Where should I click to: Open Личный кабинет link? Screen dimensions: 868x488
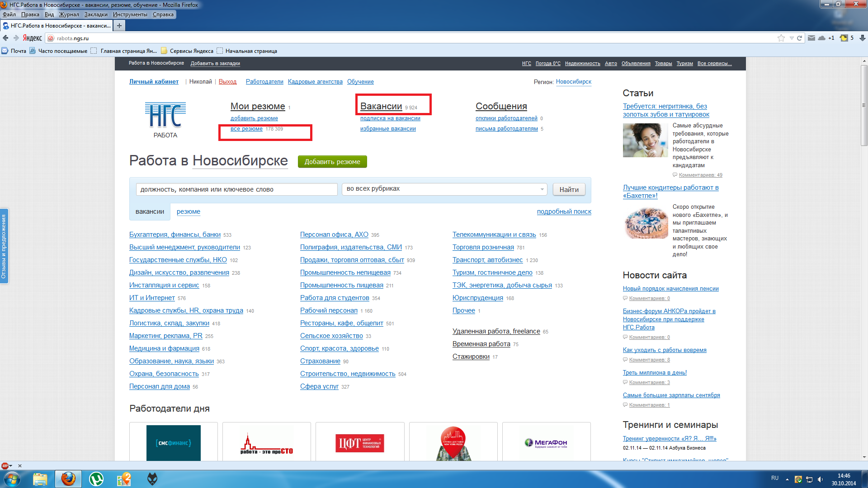click(x=154, y=82)
